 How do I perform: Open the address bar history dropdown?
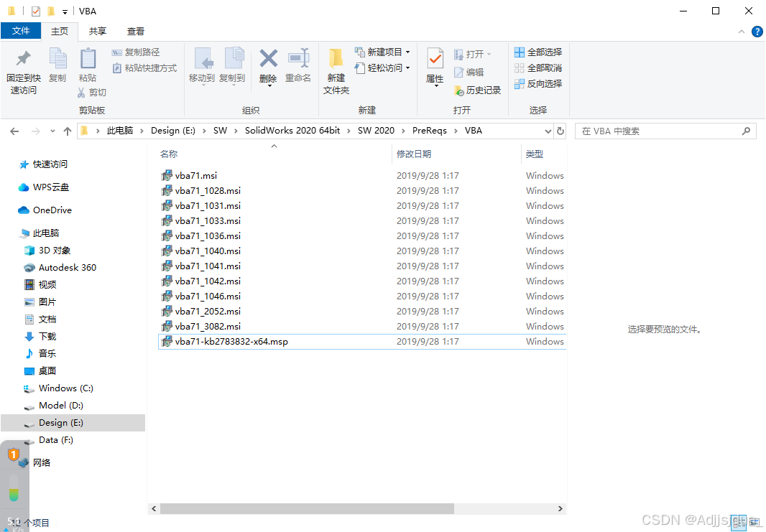[548, 131]
